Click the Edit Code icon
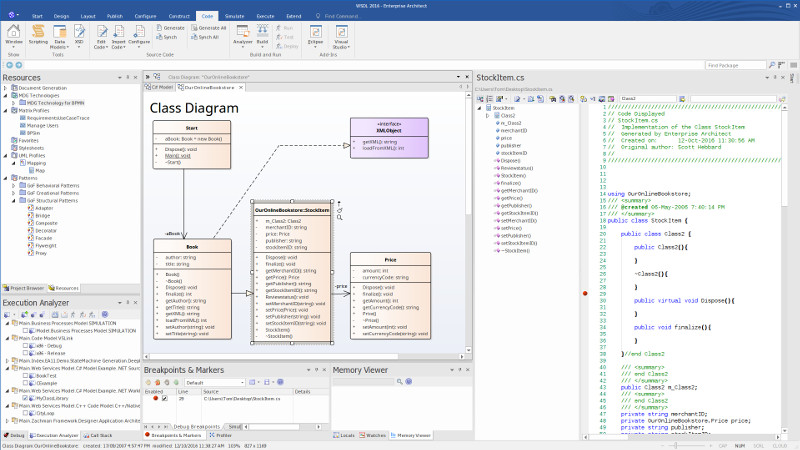This screenshot has width=800, height=450. coord(101,37)
